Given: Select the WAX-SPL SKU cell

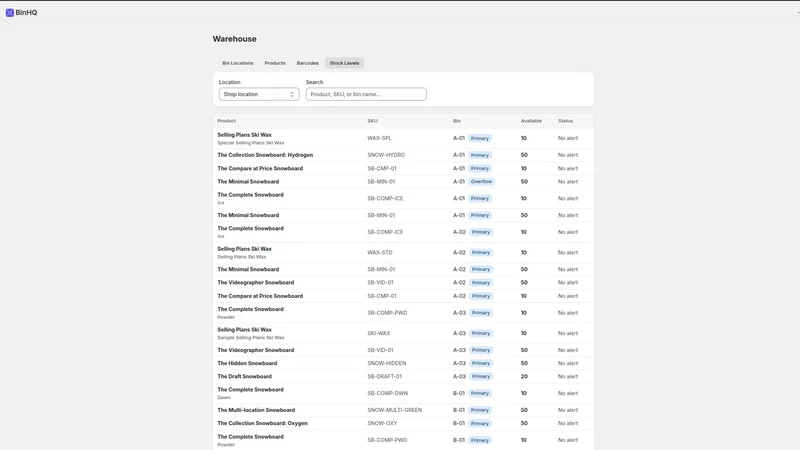Looking at the screenshot, I should [379, 138].
